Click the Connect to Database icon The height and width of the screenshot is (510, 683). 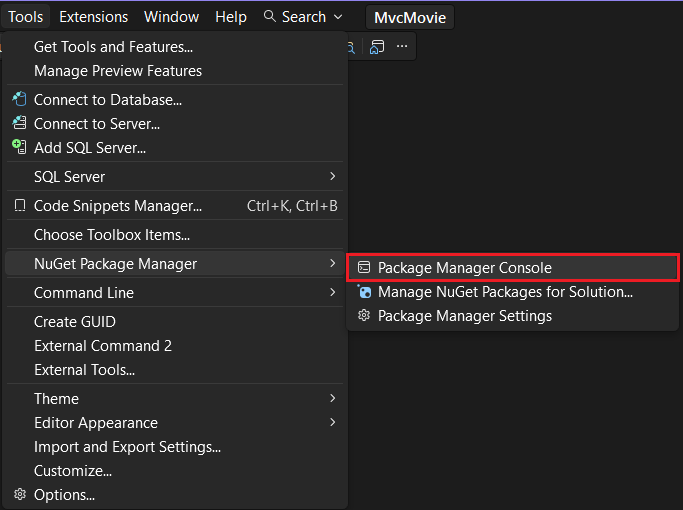click(x=19, y=99)
